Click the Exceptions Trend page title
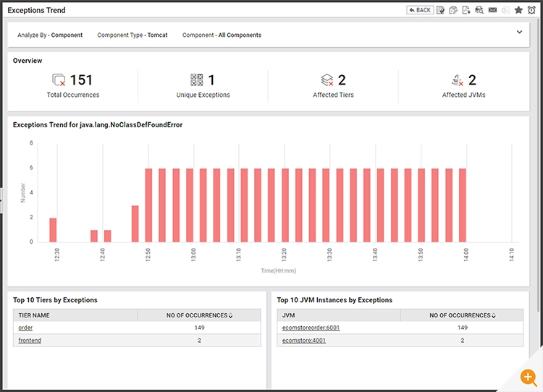The image size is (543, 392). pos(36,10)
